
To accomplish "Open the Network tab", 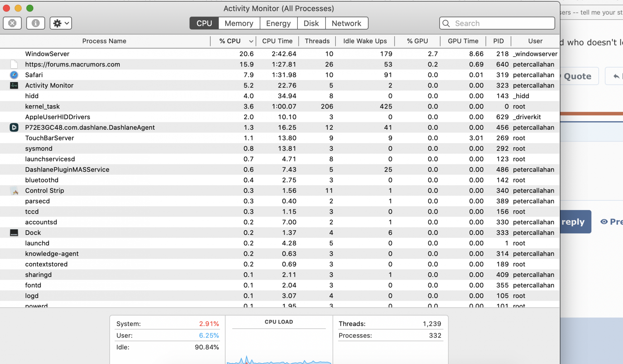I will pos(346,23).
